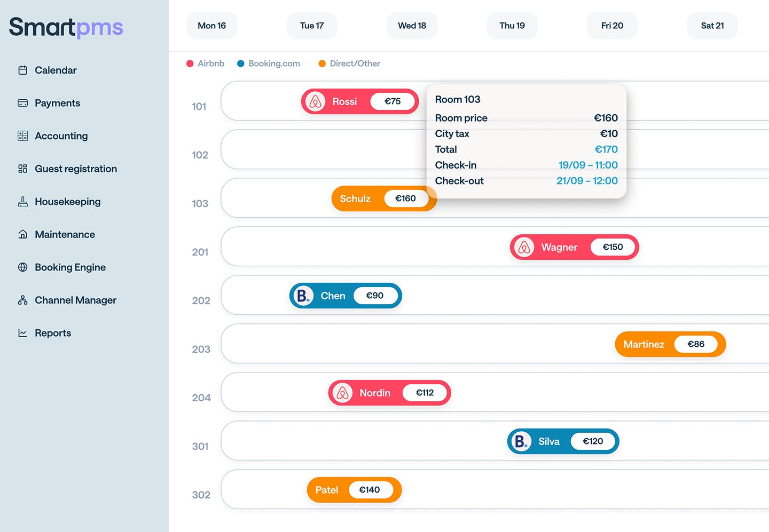Image resolution: width=769 pixels, height=532 pixels.
Task: Click the €90 price on Chen booking
Action: click(375, 296)
